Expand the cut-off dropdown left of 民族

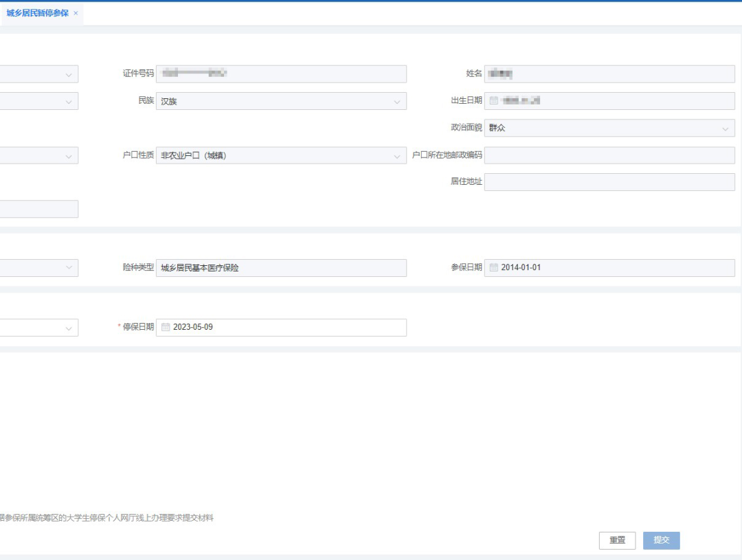(38, 101)
